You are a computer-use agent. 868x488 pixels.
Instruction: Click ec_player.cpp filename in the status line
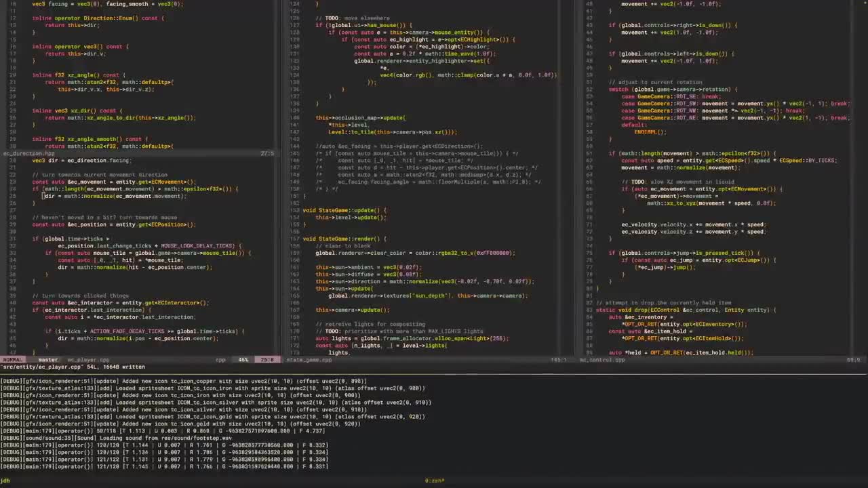pos(88,360)
